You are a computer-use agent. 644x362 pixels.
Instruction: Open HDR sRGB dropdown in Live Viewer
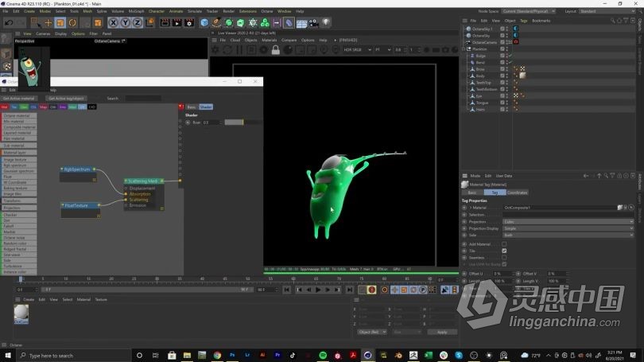(x=357, y=49)
